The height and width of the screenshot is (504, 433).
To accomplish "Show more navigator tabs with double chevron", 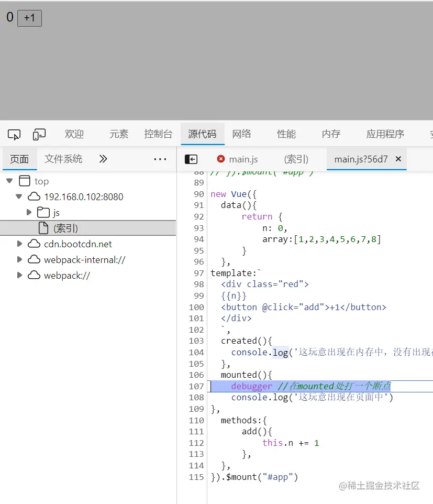I will point(103,159).
